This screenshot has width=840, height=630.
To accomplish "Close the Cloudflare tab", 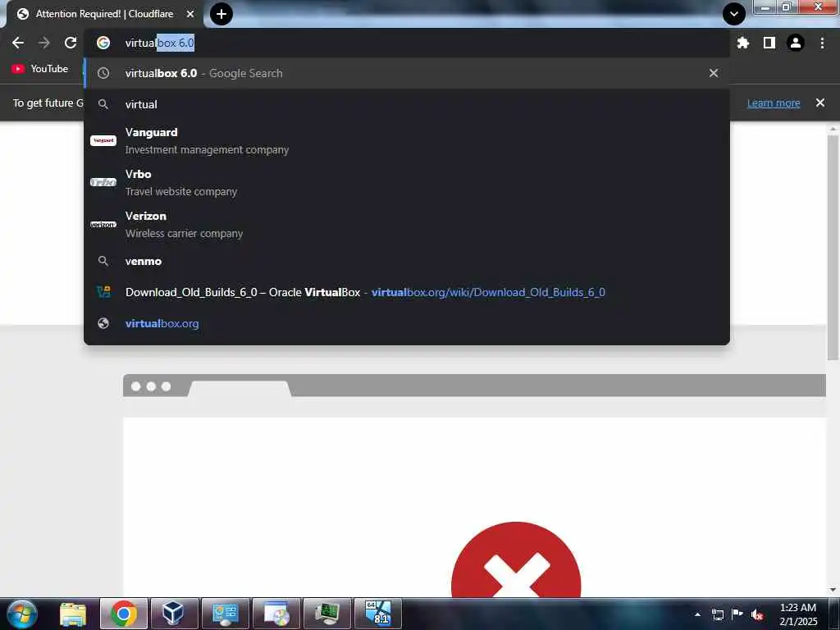I will [x=190, y=14].
